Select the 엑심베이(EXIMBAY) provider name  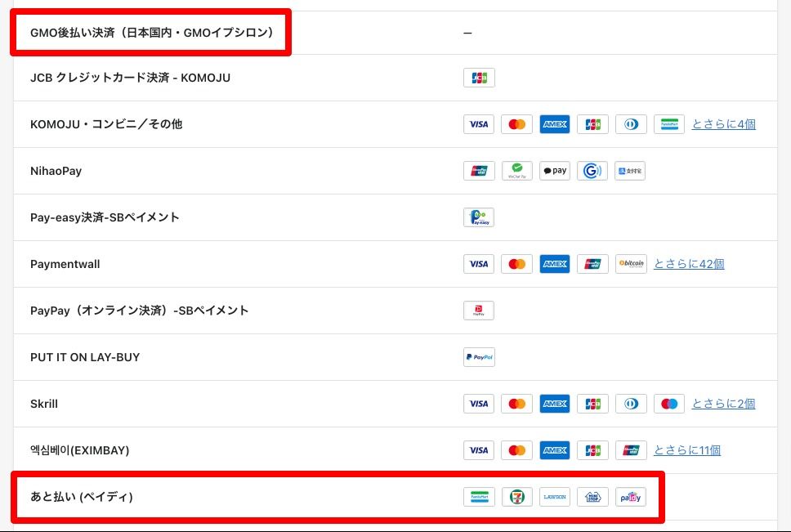click(x=80, y=450)
